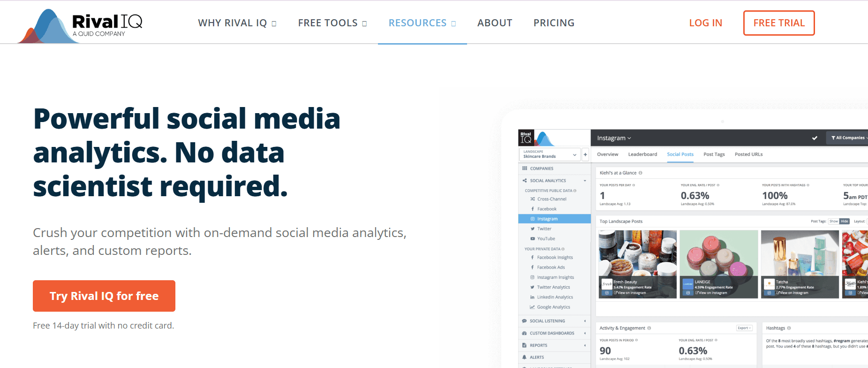868x368 pixels.
Task: Click the '100%' posts with hashtags value
Action: pos(775,196)
